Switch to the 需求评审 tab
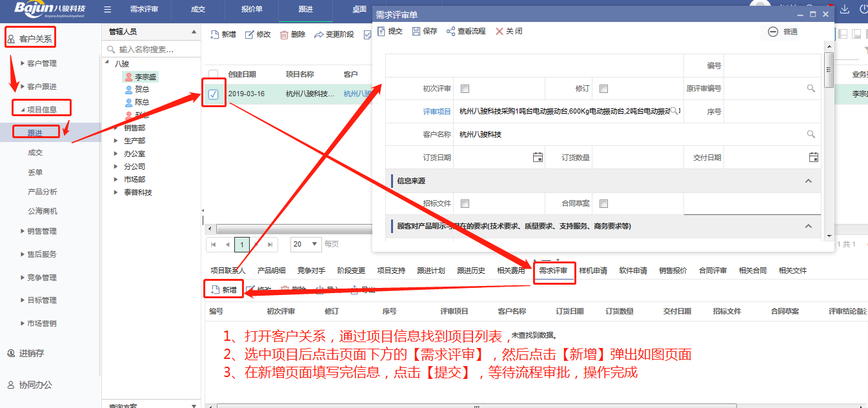The image size is (868, 408). click(553, 270)
